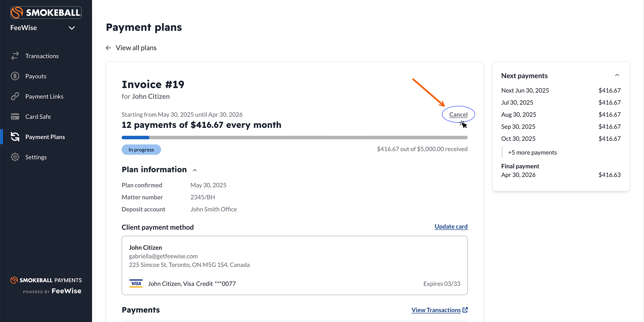
Task: Open the FeeWise account dropdown chevron
Action: point(72,28)
